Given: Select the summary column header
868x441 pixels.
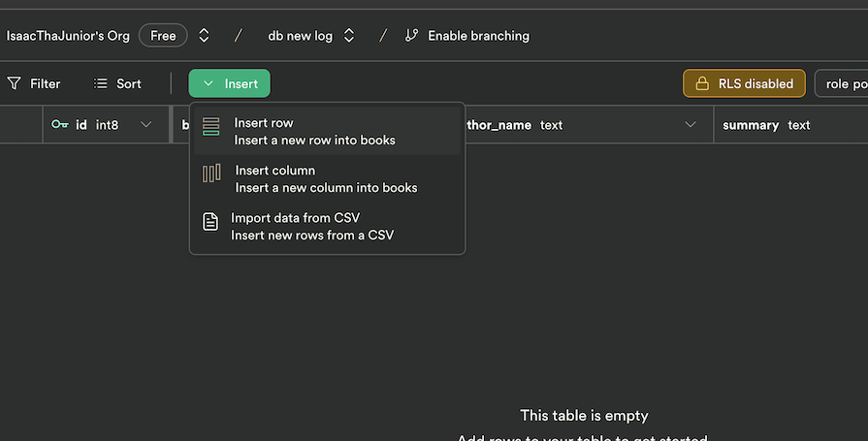Looking at the screenshot, I should coord(766,125).
